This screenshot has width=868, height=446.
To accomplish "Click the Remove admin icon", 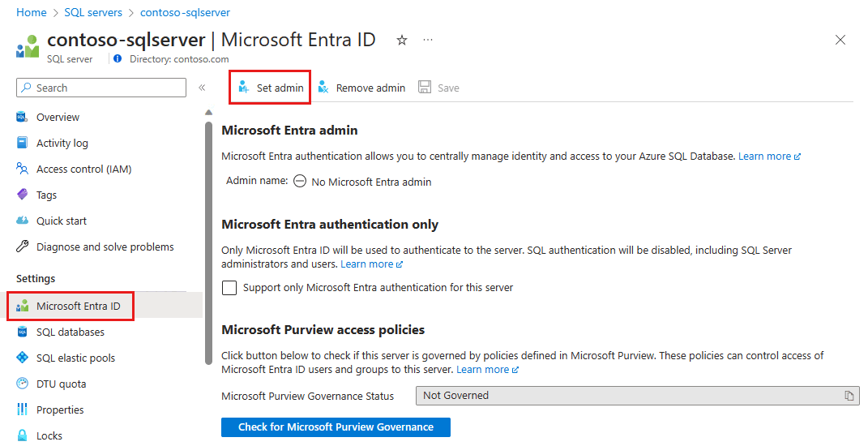I will tap(323, 88).
